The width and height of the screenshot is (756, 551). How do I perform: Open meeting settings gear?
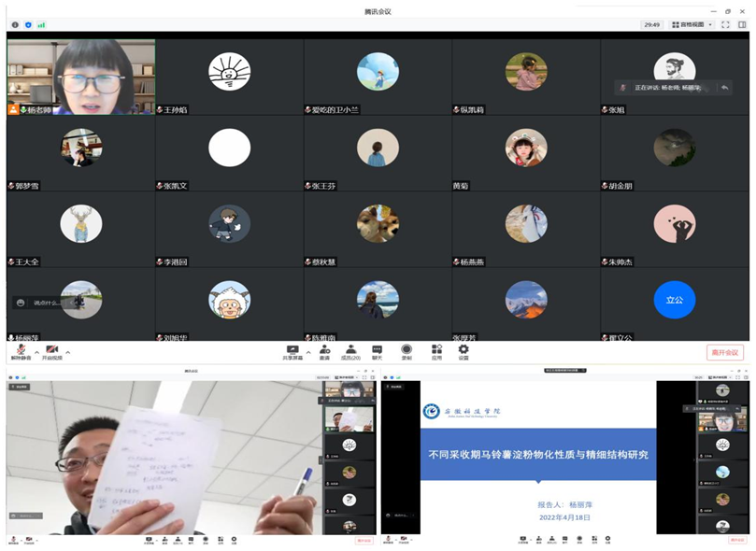(464, 349)
